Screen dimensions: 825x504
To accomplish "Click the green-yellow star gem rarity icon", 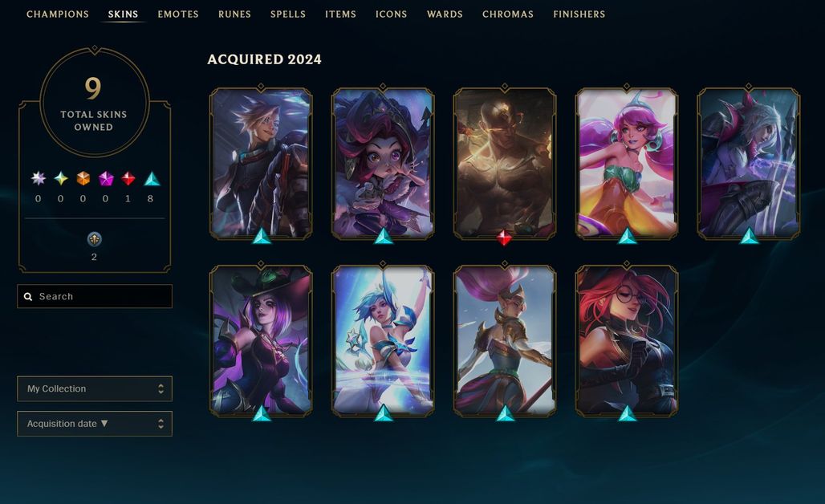I will (61, 179).
